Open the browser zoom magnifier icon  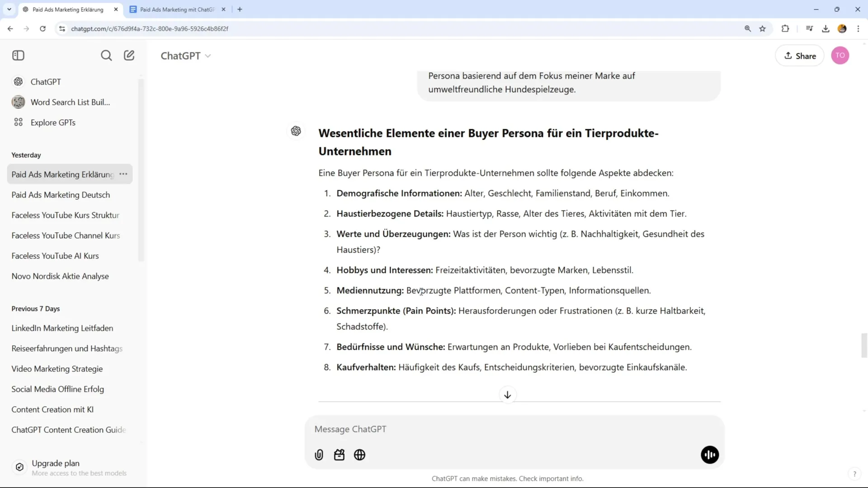(748, 28)
